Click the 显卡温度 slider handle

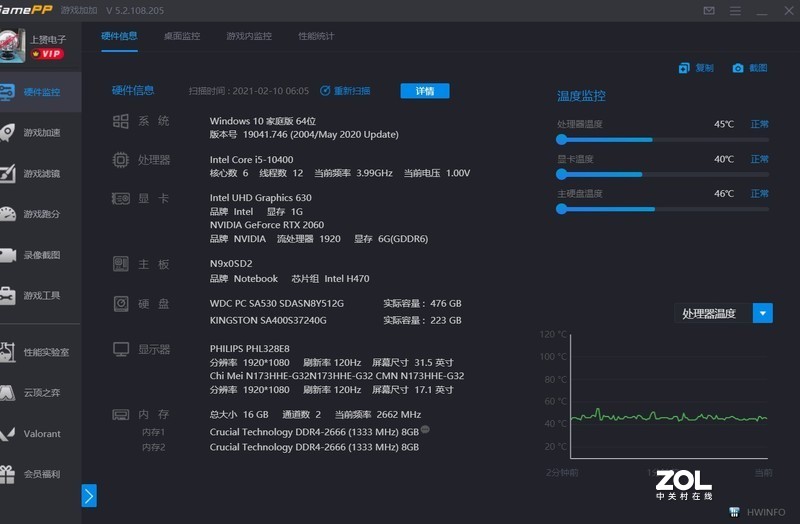[561, 174]
